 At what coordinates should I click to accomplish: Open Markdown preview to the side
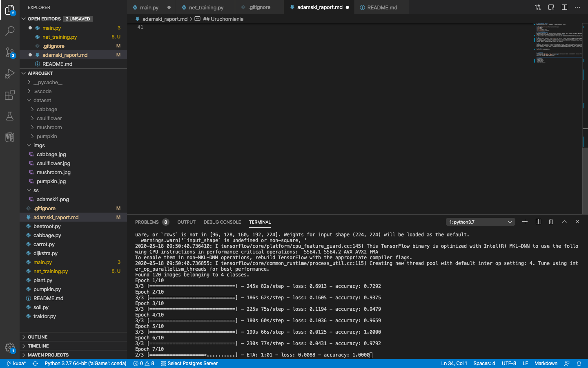tap(551, 7)
